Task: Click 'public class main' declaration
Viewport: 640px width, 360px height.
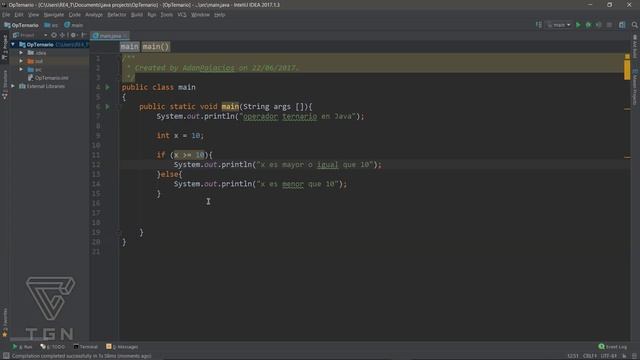Action: tap(158, 87)
